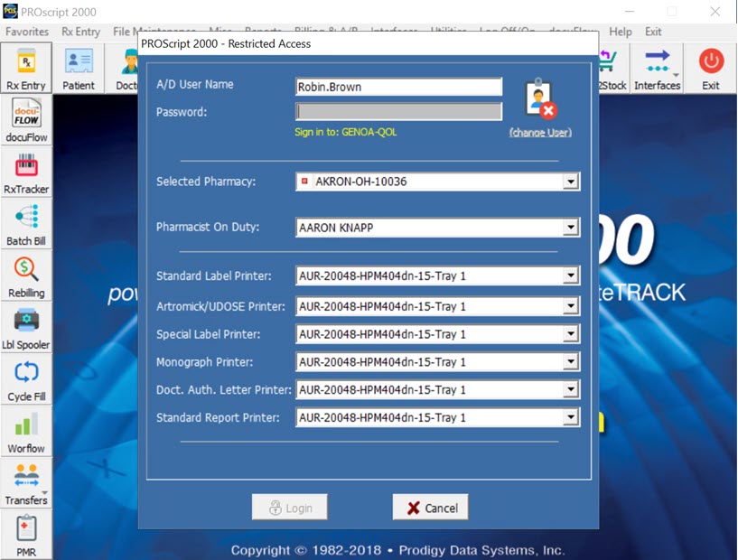Click the Transfers sidebar icon
This screenshot has width=738, height=560.
click(26, 482)
